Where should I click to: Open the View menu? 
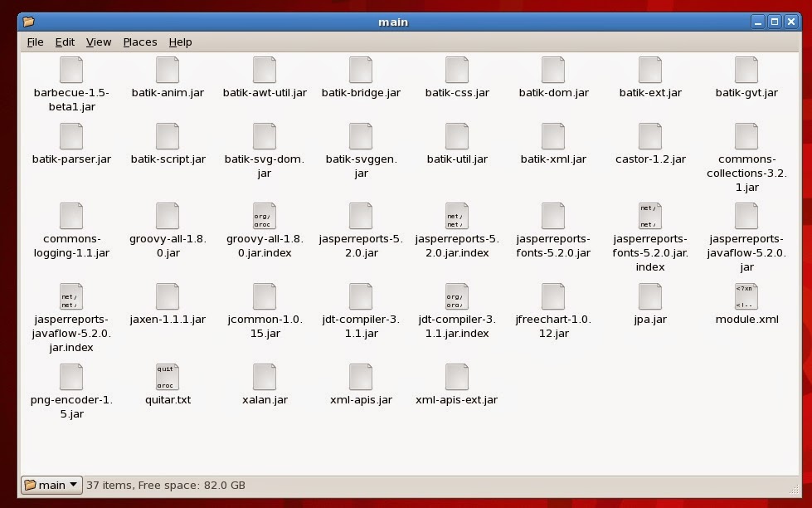(x=99, y=42)
